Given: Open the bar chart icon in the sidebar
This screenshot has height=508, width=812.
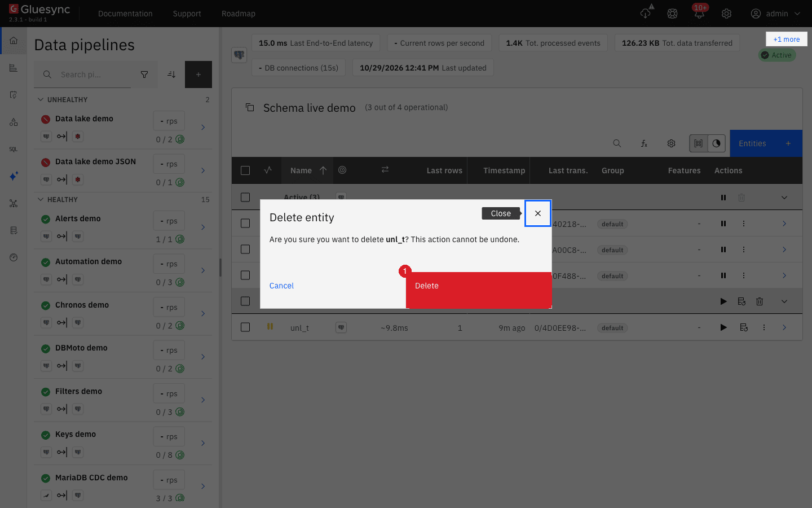Looking at the screenshot, I should tap(14, 68).
